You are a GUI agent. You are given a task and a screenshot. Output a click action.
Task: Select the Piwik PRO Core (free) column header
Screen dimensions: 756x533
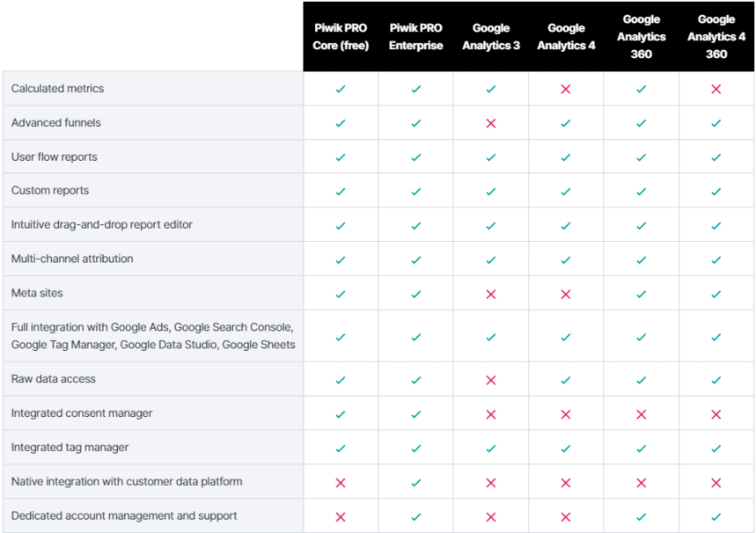(x=341, y=37)
